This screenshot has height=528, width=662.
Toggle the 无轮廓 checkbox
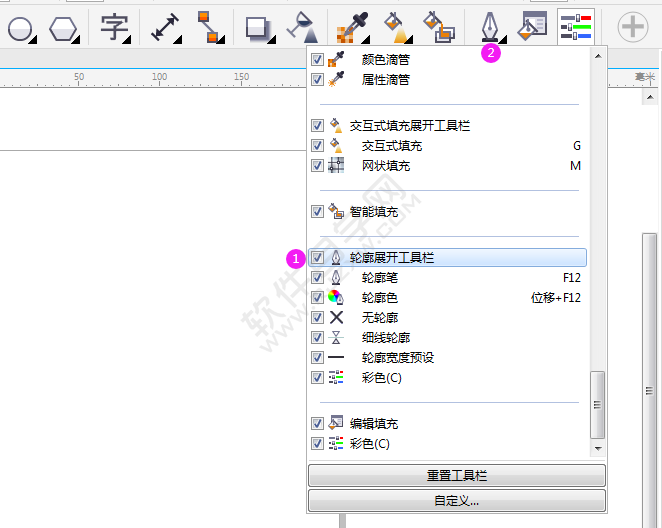pos(317,317)
